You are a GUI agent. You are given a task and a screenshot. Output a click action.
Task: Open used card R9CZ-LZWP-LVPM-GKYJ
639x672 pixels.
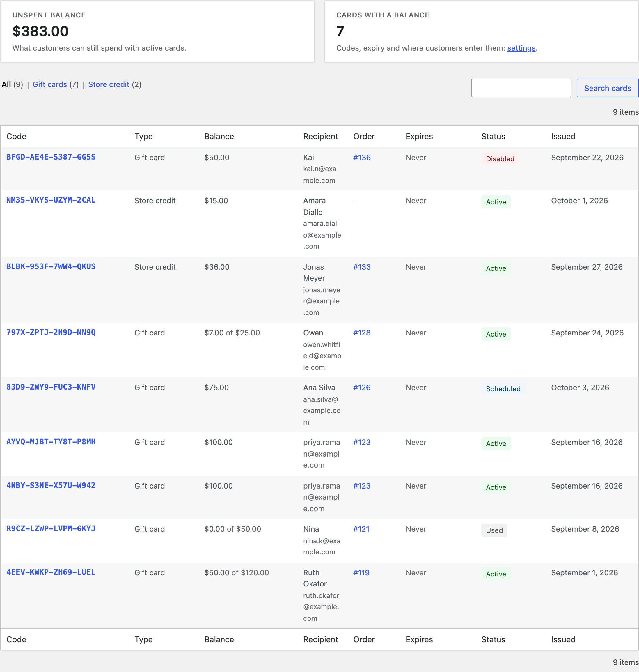coord(51,528)
